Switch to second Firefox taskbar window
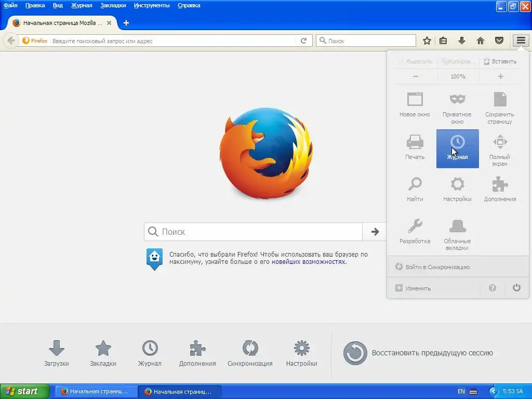 (179, 392)
